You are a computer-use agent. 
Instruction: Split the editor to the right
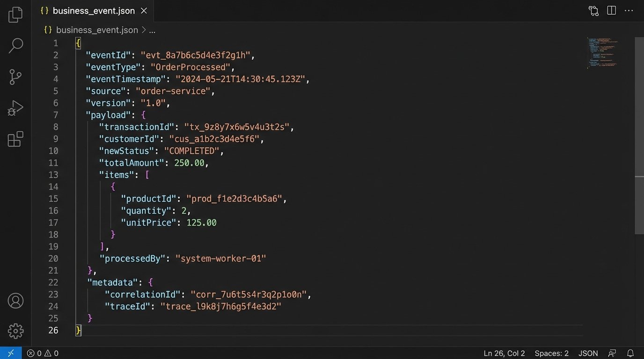point(611,11)
